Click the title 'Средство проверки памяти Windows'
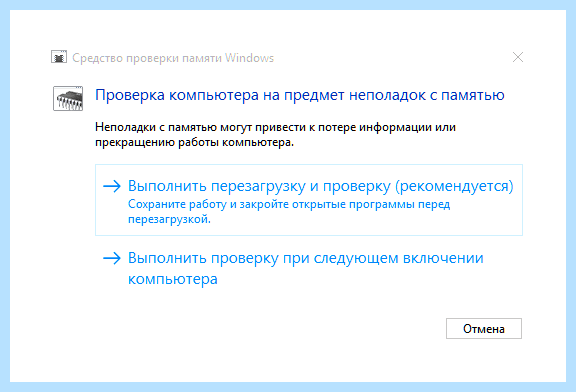 [173, 58]
